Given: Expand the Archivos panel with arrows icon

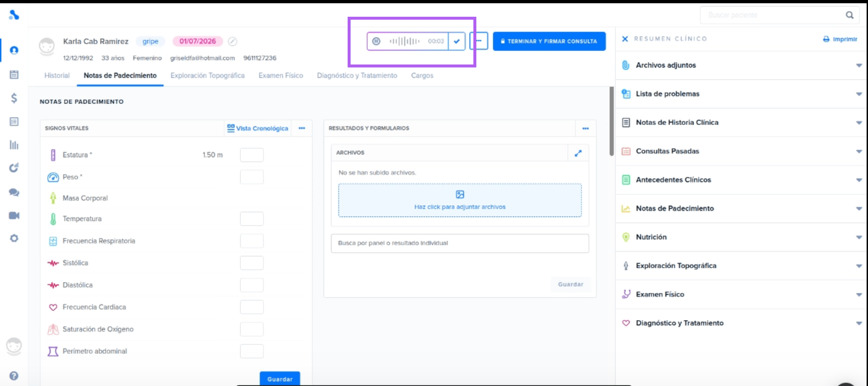Looking at the screenshot, I should click(578, 153).
